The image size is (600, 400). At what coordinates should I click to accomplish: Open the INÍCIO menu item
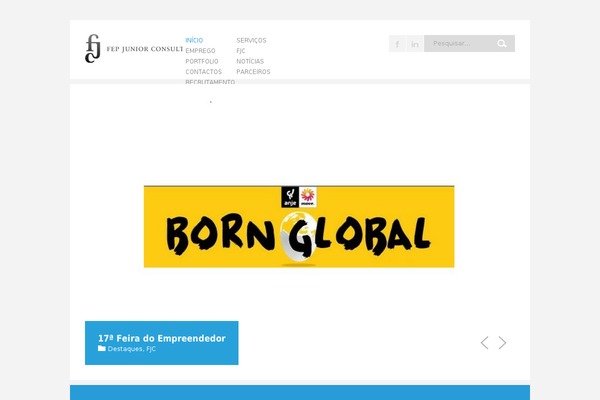tap(194, 40)
